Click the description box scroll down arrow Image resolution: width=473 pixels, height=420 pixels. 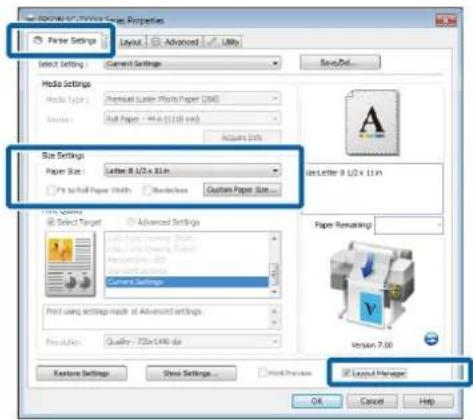click(x=275, y=323)
